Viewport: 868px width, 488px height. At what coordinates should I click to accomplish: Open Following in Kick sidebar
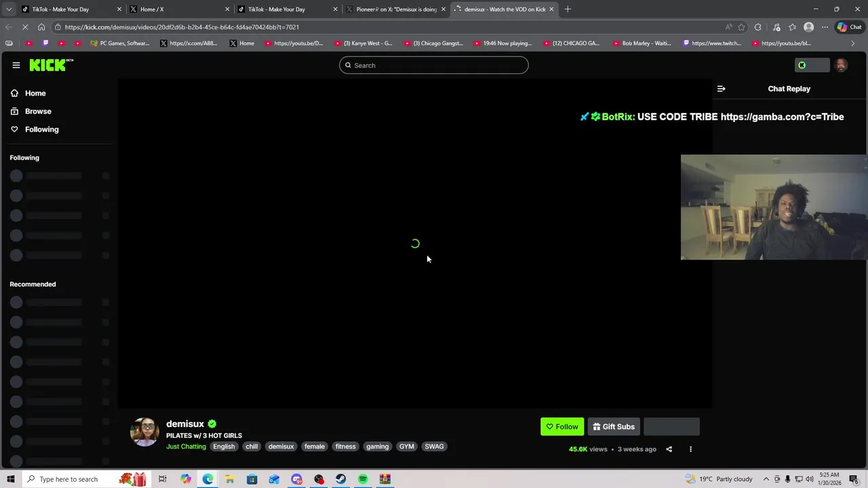pyautogui.click(x=41, y=129)
